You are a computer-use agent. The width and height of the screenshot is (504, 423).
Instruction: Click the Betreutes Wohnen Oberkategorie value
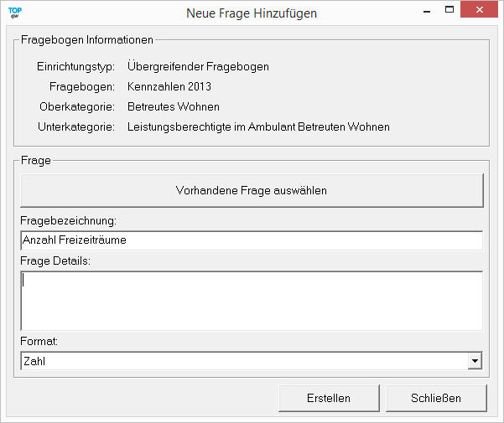pyautogui.click(x=174, y=106)
